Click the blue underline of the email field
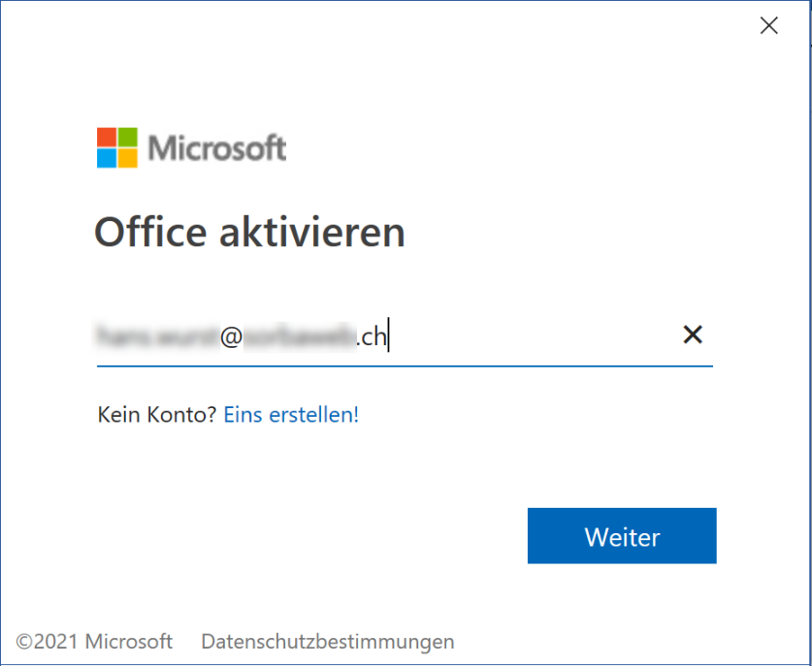 tap(405, 365)
